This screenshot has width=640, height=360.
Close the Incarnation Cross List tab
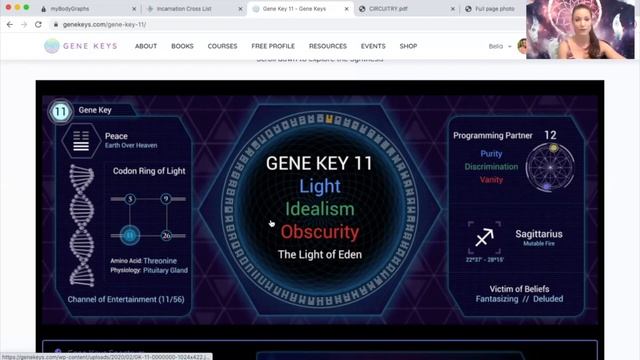coord(240,9)
